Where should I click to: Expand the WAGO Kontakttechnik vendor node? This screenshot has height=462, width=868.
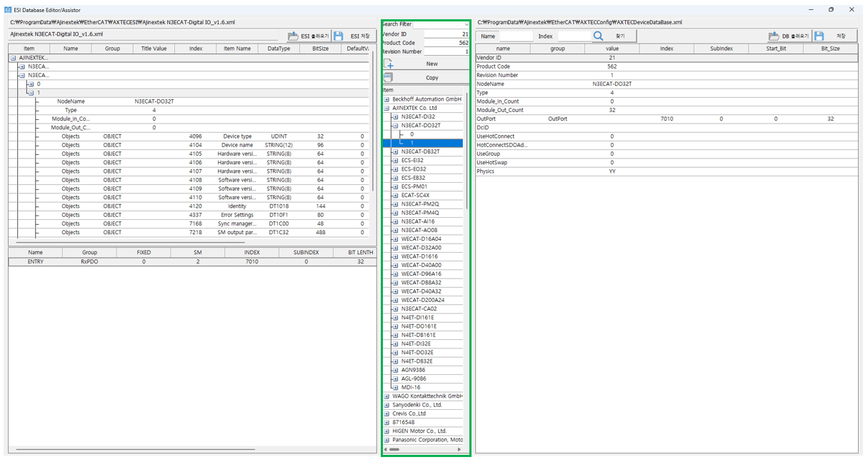(386, 396)
